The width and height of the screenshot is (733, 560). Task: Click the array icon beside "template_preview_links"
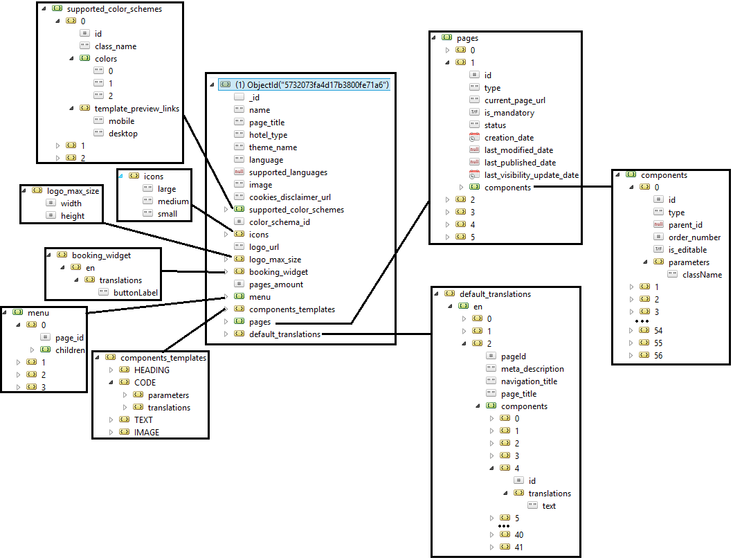pyautogui.click(x=84, y=108)
